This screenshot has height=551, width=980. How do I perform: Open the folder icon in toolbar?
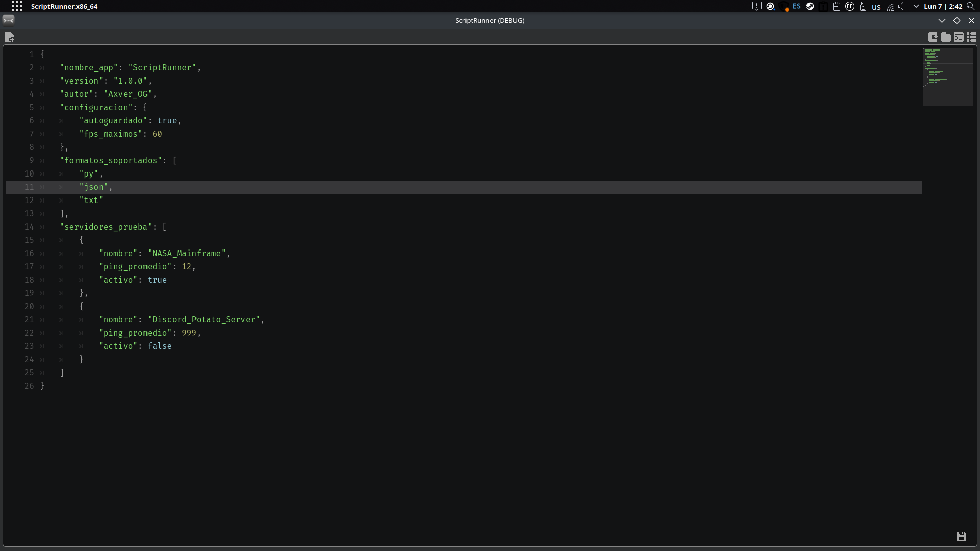[x=946, y=37]
